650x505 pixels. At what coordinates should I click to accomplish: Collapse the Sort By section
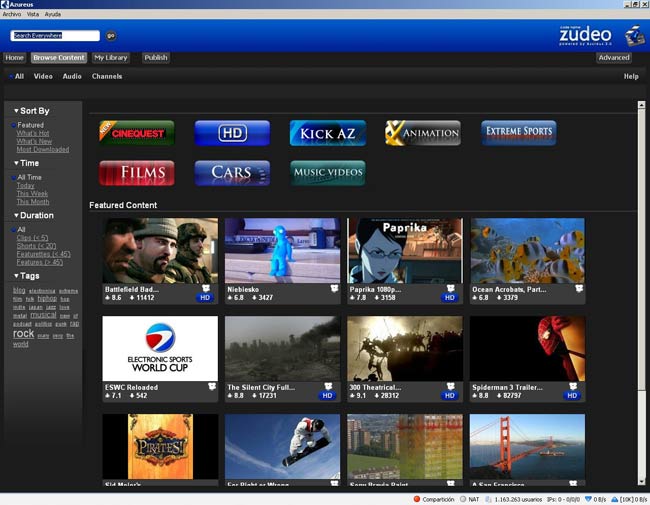[16, 111]
